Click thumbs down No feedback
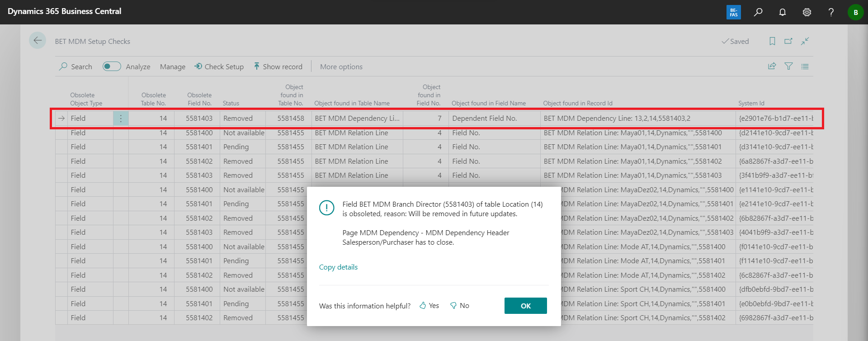 [x=460, y=306]
